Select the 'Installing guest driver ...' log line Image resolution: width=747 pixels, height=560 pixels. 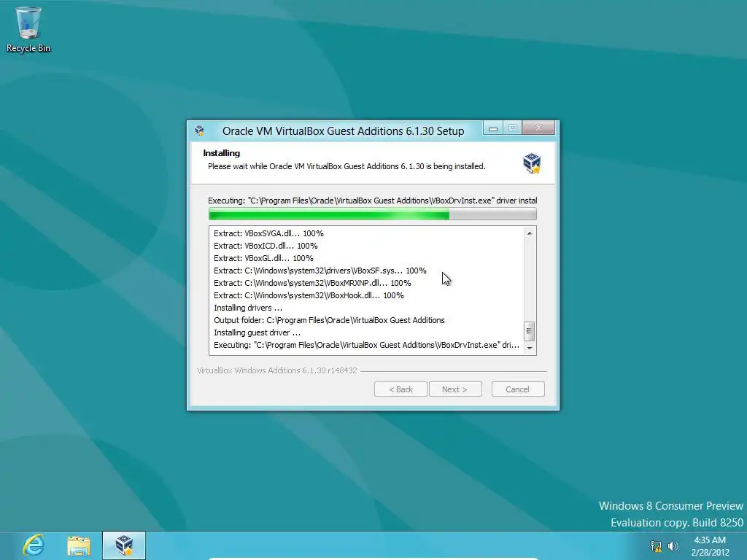tap(258, 332)
